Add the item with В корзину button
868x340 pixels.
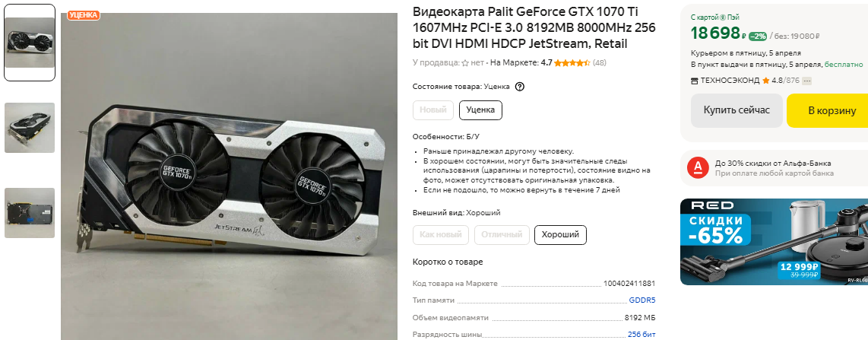tap(828, 110)
